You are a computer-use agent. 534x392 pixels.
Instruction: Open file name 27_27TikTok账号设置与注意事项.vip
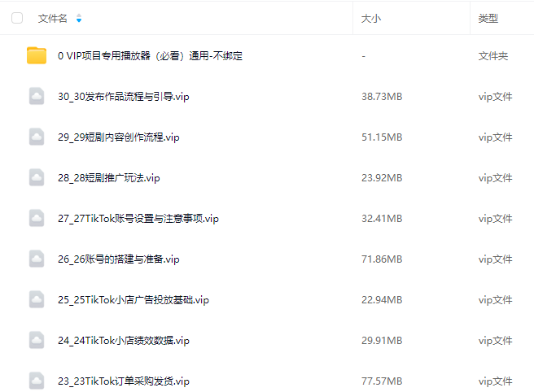tap(138, 219)
